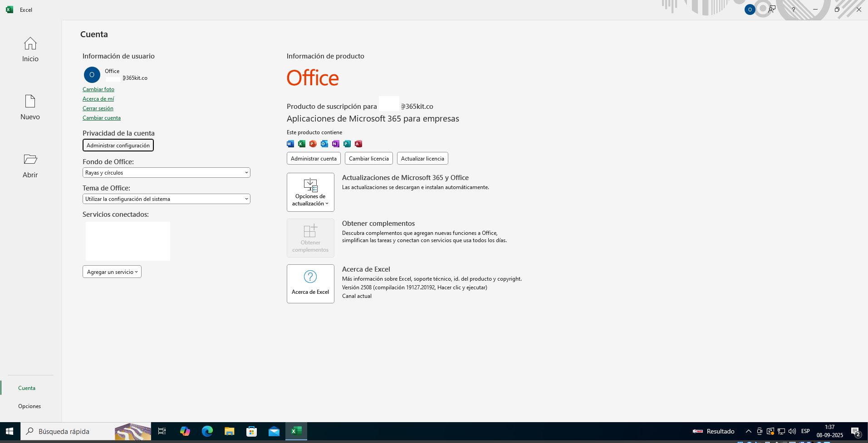Open the Windows Start menu
Viewport: 868px width, 443px height.
10,431
